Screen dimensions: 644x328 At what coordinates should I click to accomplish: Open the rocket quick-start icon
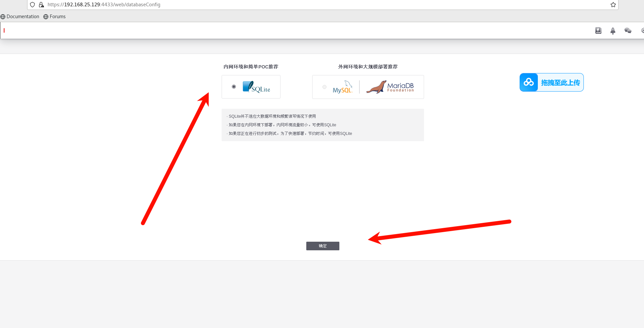[x=613, y=30]
